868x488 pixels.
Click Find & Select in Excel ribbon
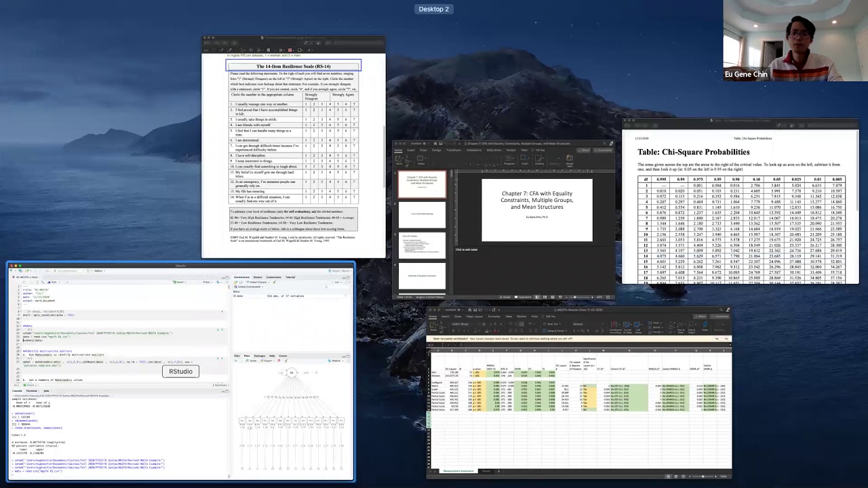tap(692, 327)
